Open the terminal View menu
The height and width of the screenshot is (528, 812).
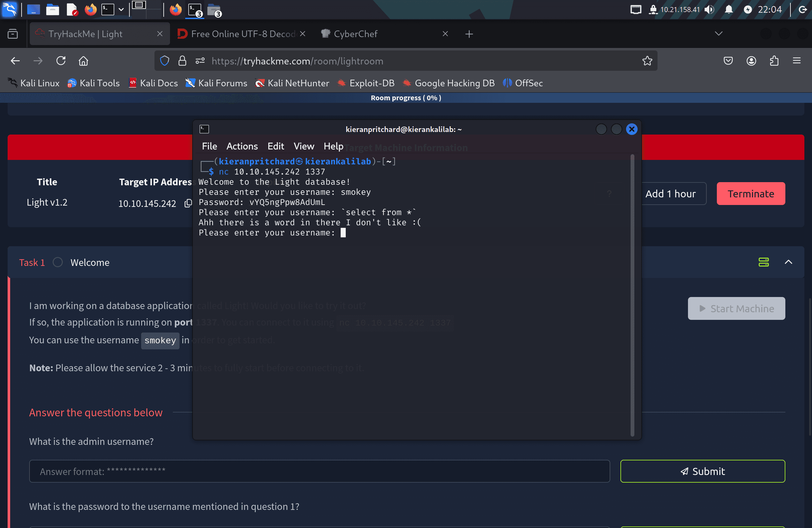point(304,146)
